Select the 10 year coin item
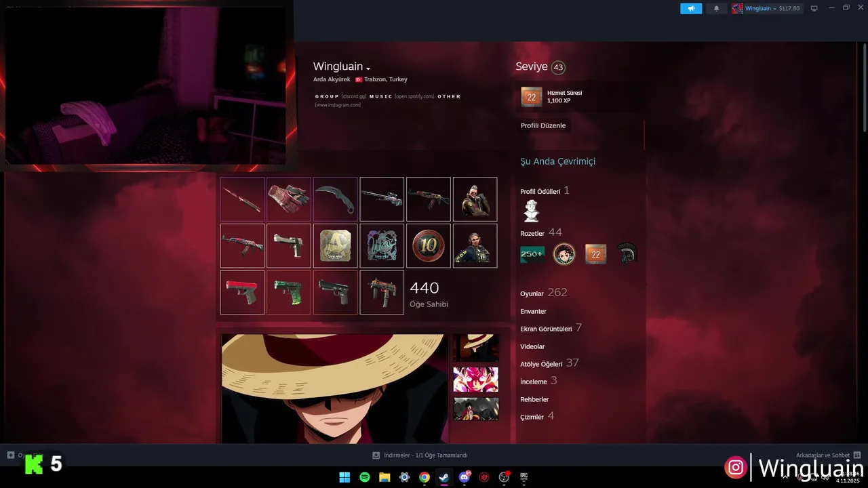The height and width of the screenshot is (488, 868). [429, 246]
